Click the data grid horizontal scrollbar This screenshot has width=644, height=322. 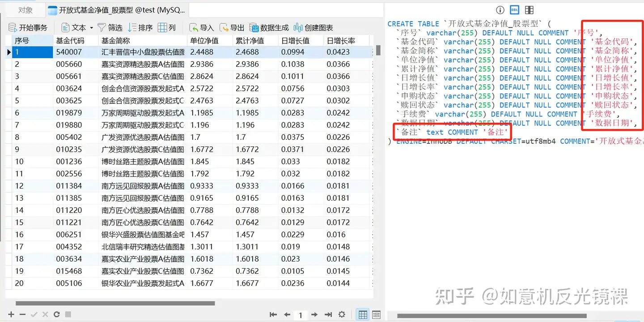115,303
